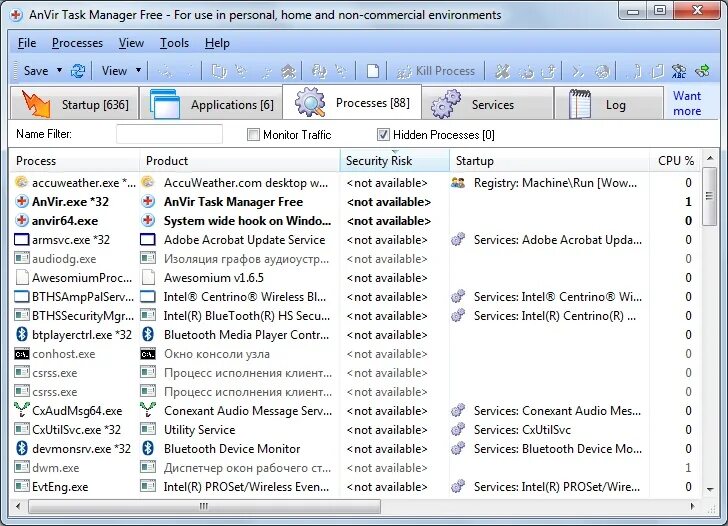Click the gear icon before Services: CxUtilSvc

coord(458,429)
